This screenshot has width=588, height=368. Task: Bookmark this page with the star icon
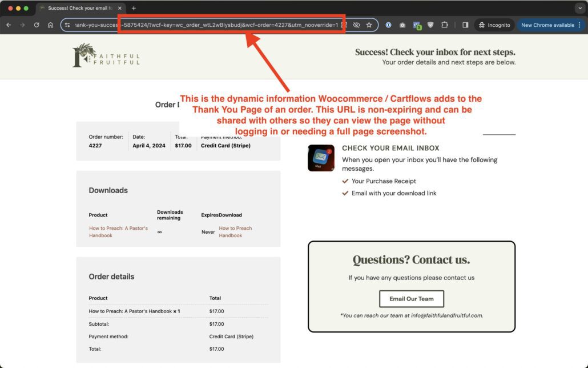369,25
